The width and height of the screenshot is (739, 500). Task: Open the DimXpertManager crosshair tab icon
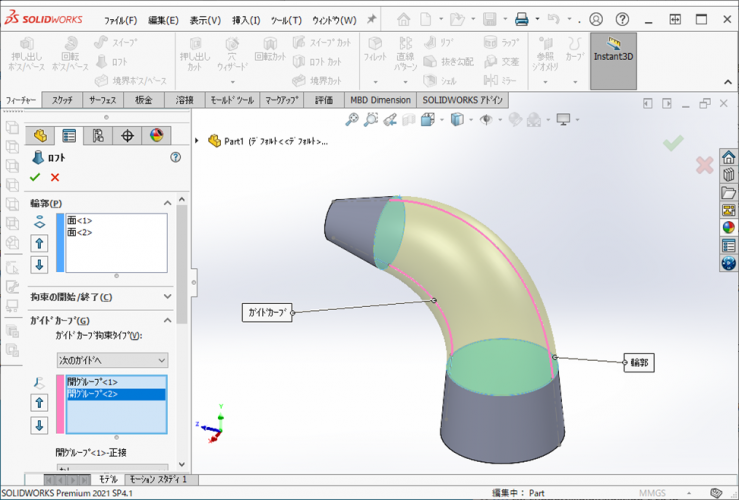click(x=127, y=136)
